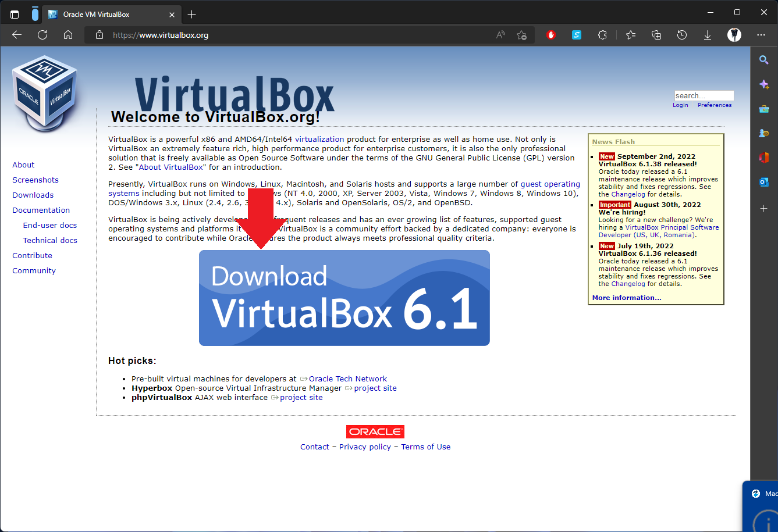Screen dimensions: 778x532
Task: Click the profile avatar in the toolbar
Action: coord(734,35)
